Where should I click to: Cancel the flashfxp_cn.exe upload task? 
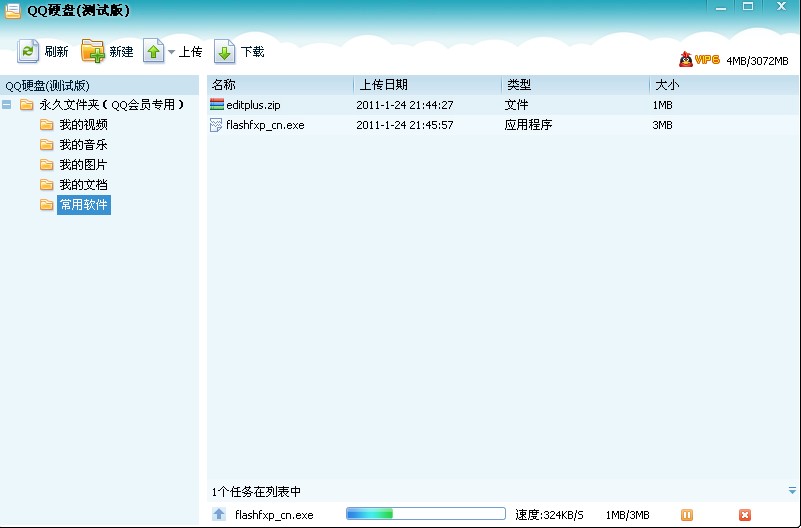coord(745,515)
